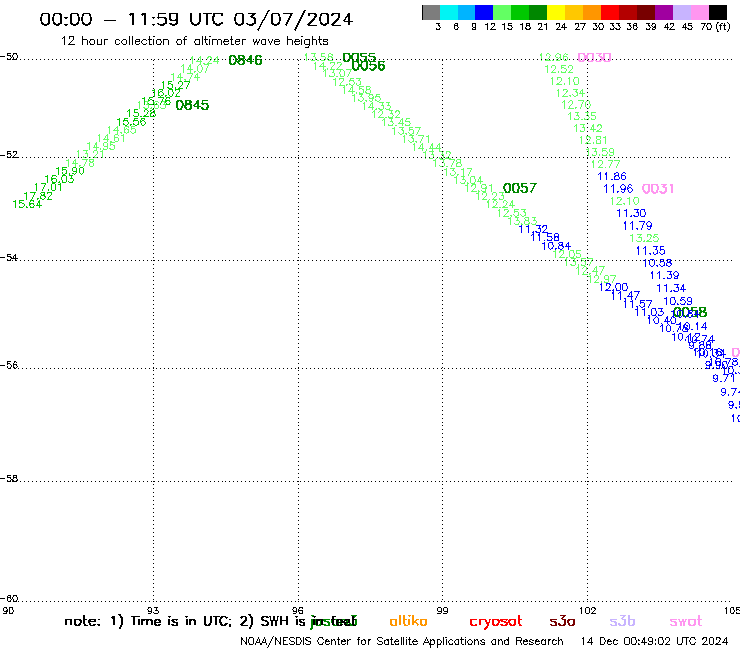Click the 12.52 wave height value
740x650 pixels.
(559, 69)
